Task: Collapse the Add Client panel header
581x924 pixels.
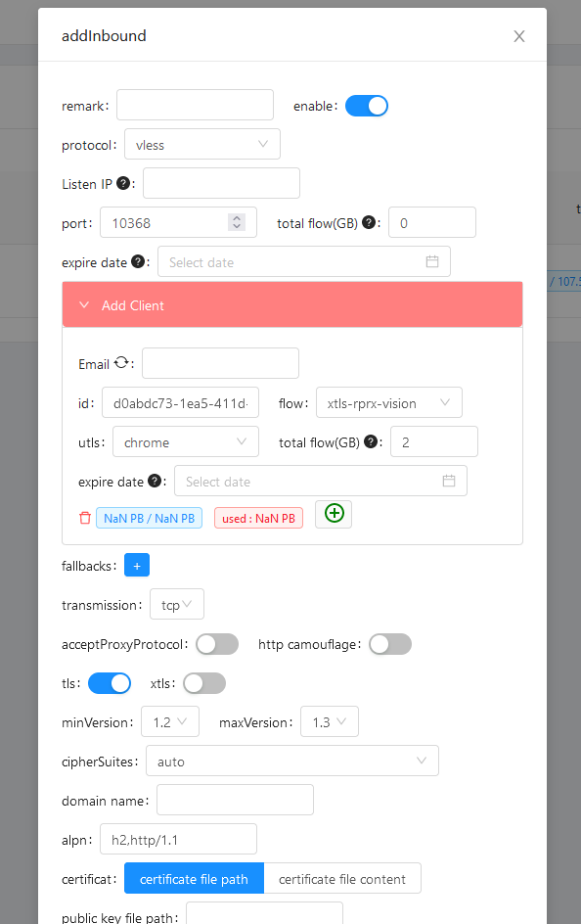Action: point(292,304)
